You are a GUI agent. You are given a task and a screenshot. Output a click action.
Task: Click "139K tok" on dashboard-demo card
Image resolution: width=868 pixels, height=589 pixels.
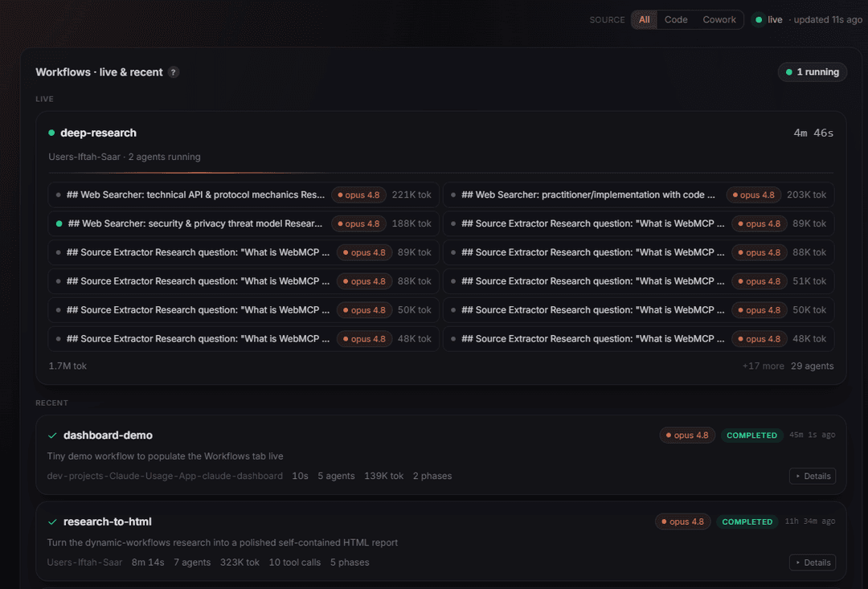[x=383, y=476]
